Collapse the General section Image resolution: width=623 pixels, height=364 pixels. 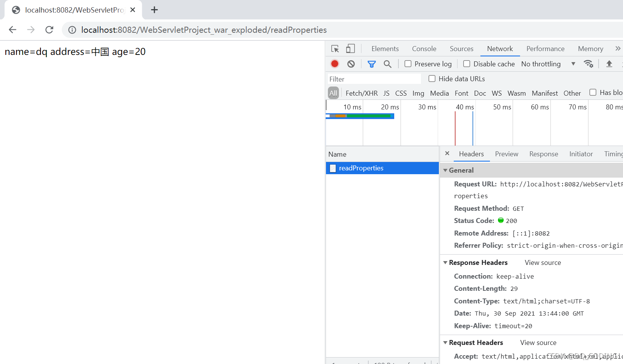445,170
